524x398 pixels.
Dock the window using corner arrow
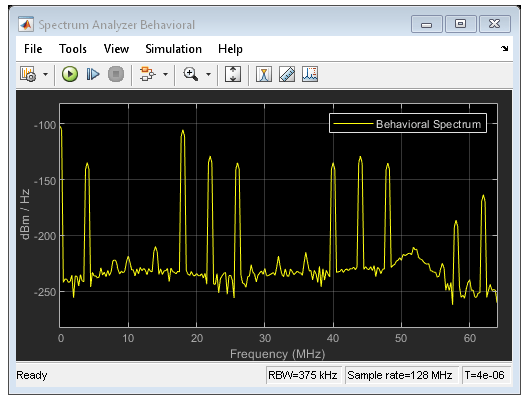504,49
